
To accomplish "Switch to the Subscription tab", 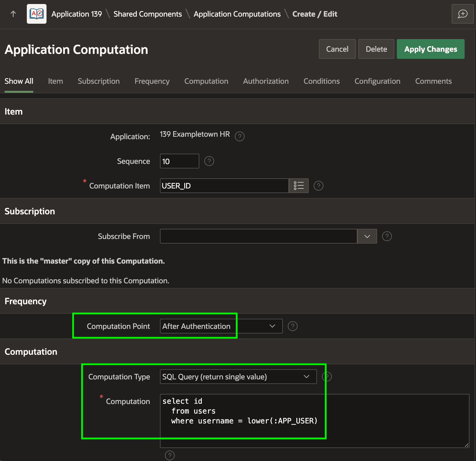I will coord(99,81).
